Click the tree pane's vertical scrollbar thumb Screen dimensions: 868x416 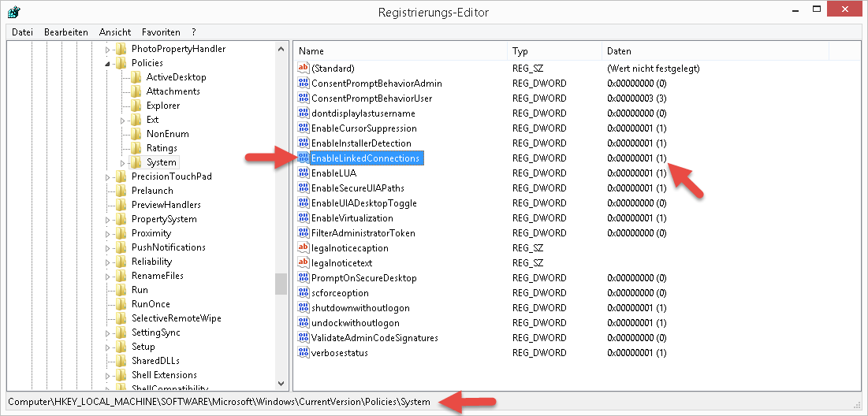tap(281, 284)
